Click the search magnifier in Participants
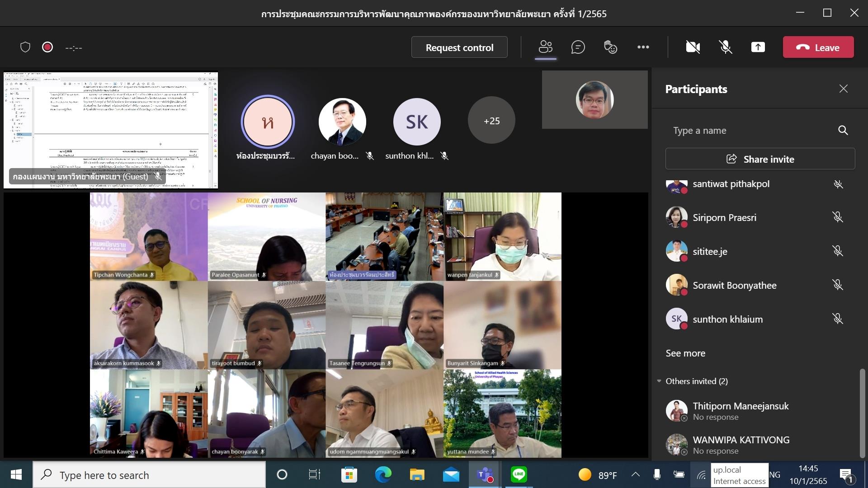The width and height of the screenshot is (868, 488). tap(843, 130)
